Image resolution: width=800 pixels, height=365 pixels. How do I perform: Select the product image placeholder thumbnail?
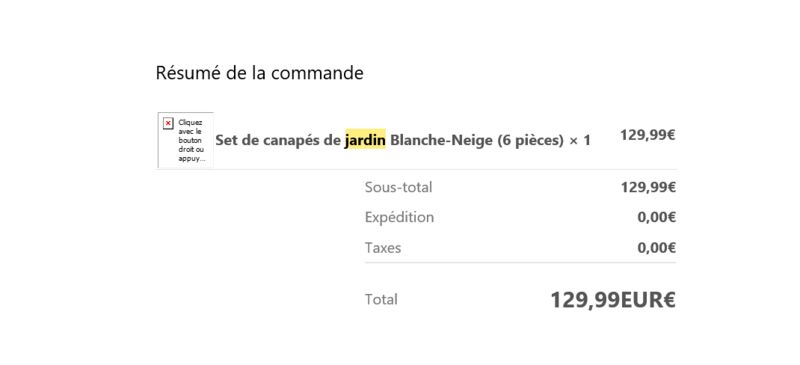click(x=186, y=140)
